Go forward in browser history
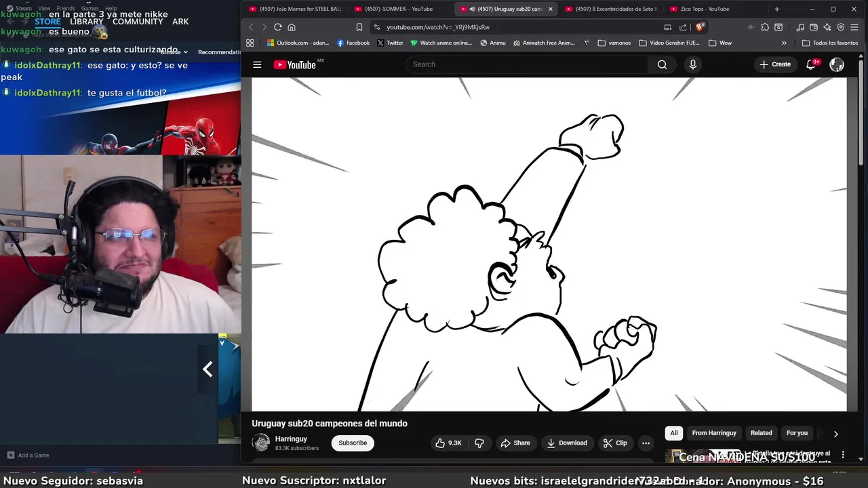This screenshot has width=868, height=488. [264, 27]
